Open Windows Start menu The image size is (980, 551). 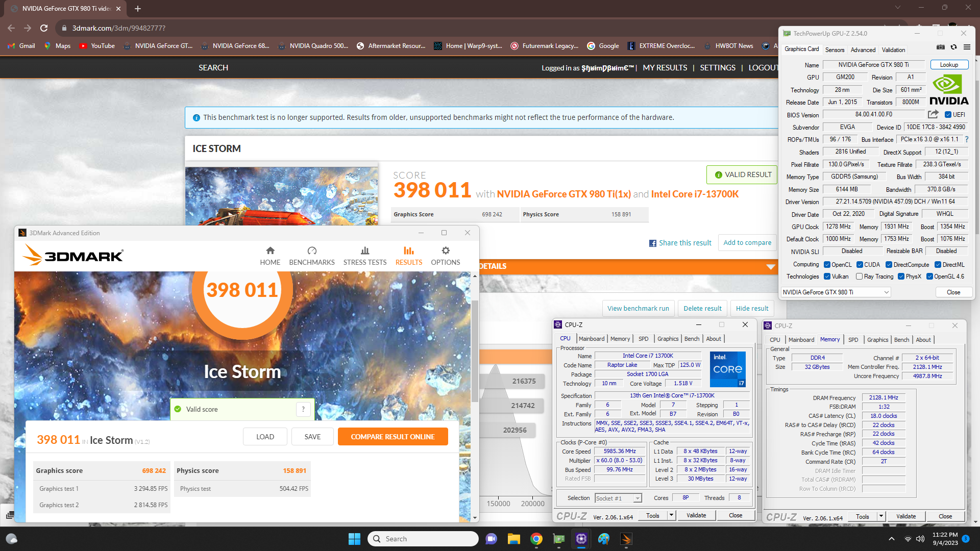click(x=354, y=539)
